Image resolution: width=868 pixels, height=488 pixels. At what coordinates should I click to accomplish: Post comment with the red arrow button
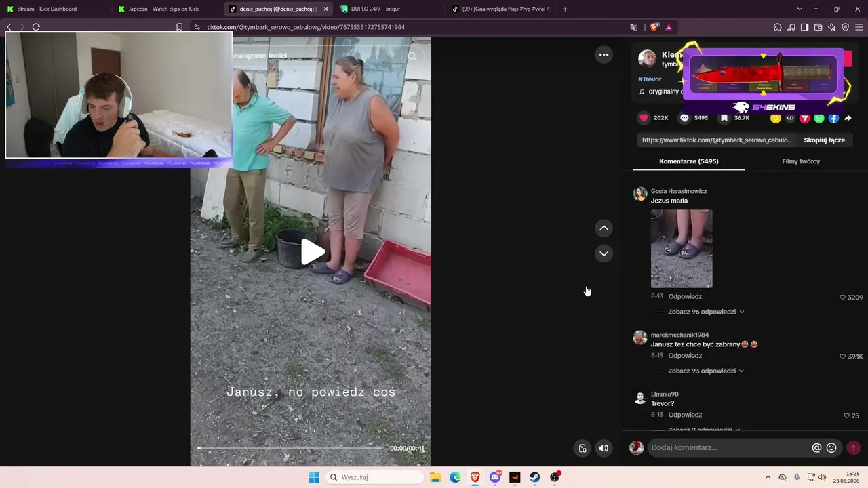pyautogui.click(x=853, y=448)
